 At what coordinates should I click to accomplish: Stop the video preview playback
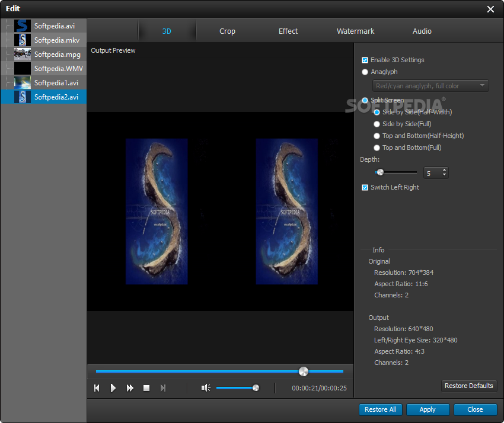coord(146,388)
